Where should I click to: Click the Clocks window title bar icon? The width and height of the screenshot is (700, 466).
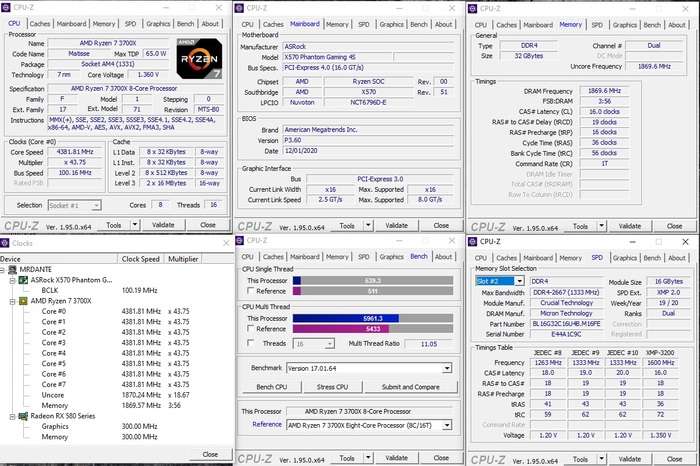(x=7, y=242)
